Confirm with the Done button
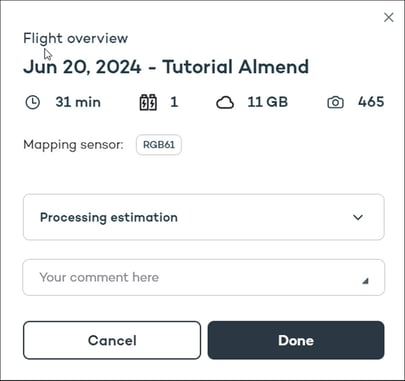 296,340
